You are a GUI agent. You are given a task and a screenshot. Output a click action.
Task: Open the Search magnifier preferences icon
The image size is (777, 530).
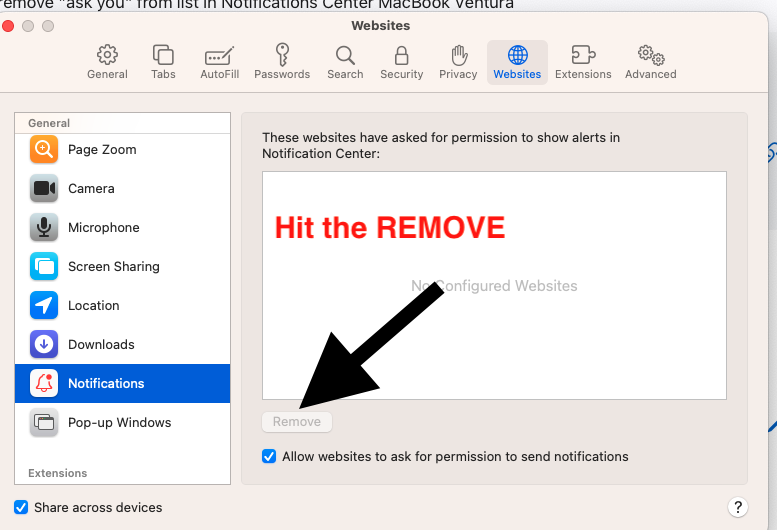tap(345, 55)
